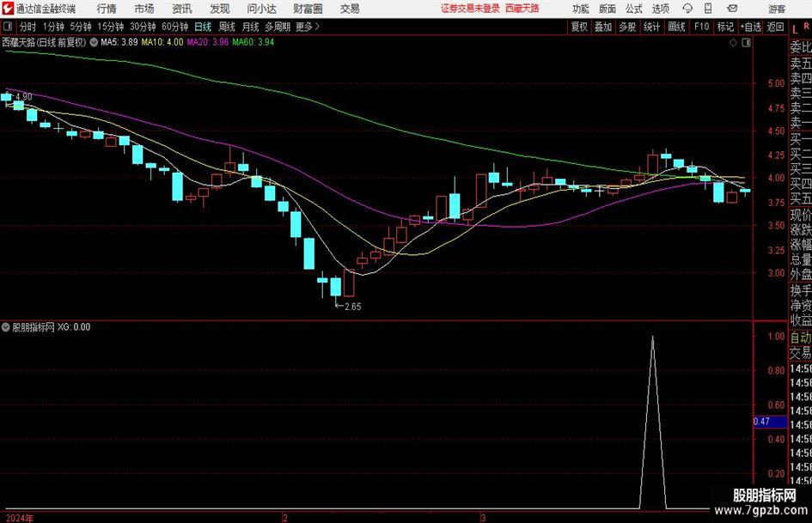Toggle right info panel icon above price axis
The image size is (812, 523).
pos(746,43)
